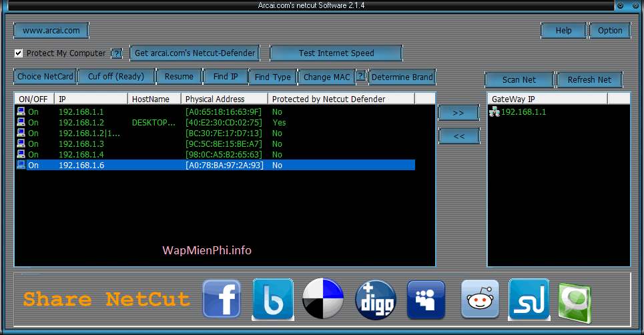Click the MySpace share icon
Viewport: 644px width, 335px height.
click(426, 300)
